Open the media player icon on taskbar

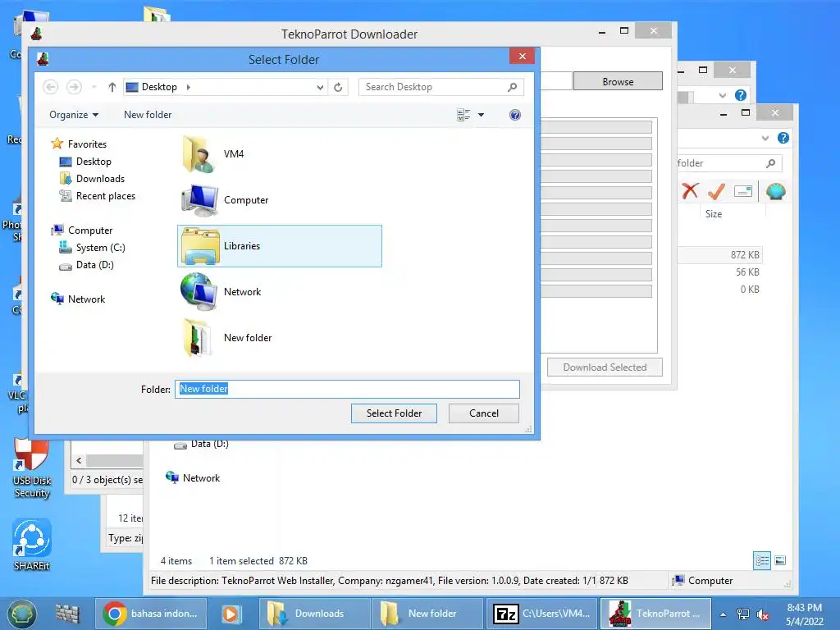pyautogui.click(x=231, y=614)
